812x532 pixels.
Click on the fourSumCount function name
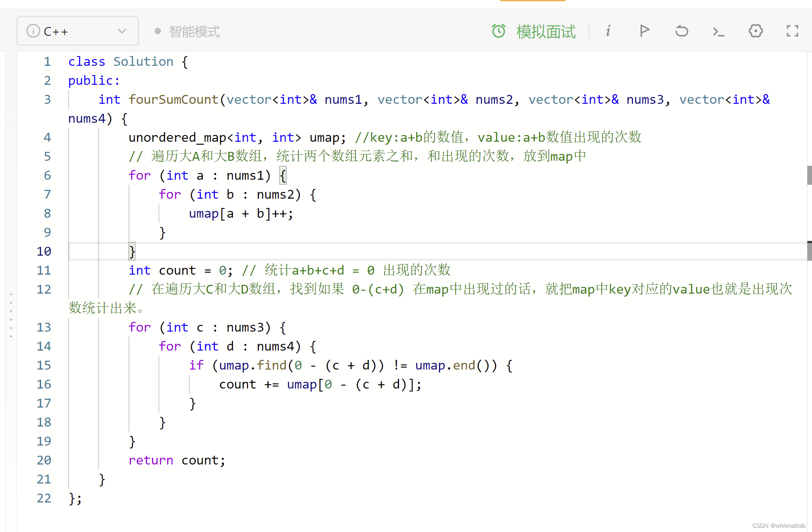[173, 100]
